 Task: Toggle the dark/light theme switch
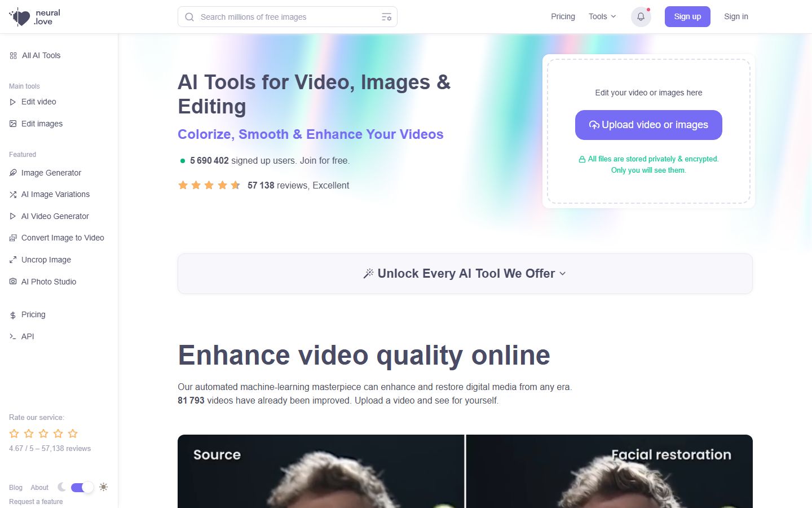(82, 487)
